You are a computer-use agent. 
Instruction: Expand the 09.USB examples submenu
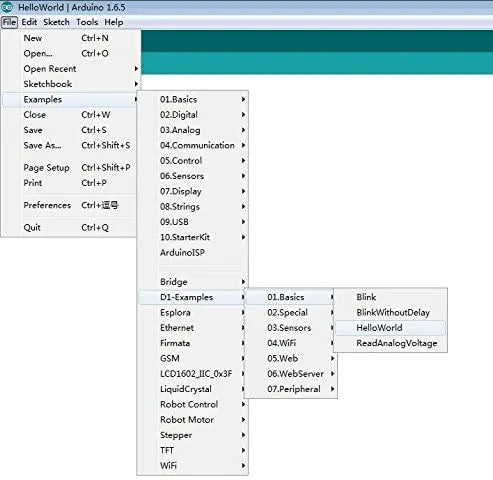(x=193, y=222)
